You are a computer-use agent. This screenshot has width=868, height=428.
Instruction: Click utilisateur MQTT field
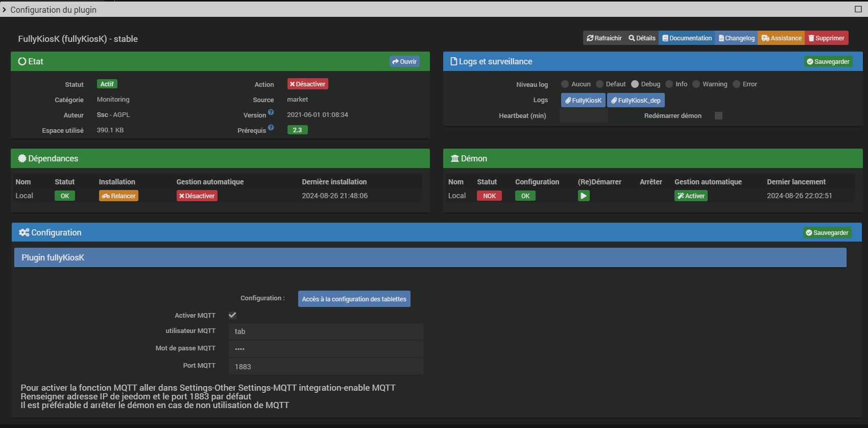(326, 331)
